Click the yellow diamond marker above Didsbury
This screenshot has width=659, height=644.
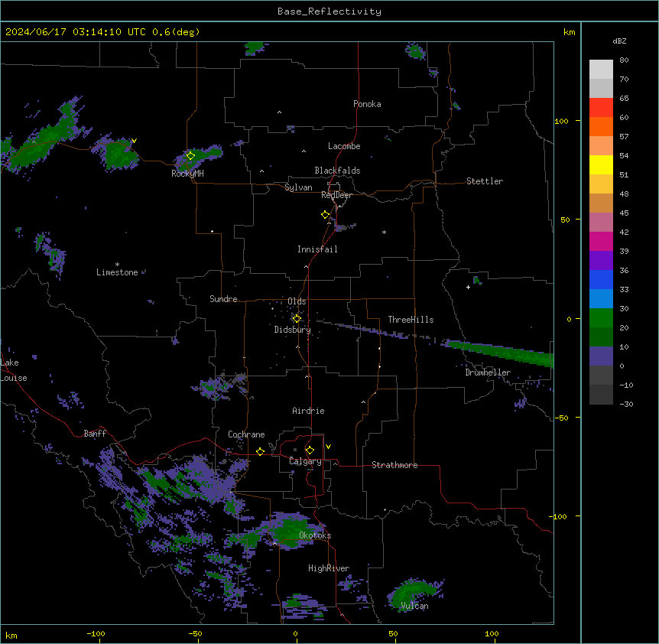click(297, 319)
